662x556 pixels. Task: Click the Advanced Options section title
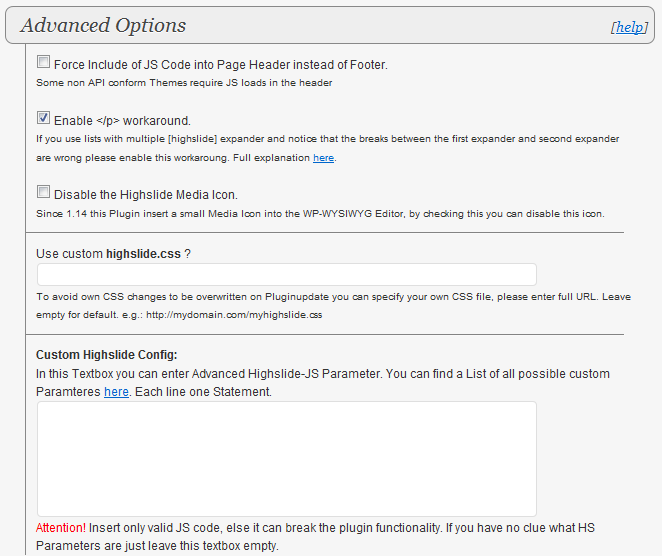[103, 25]
